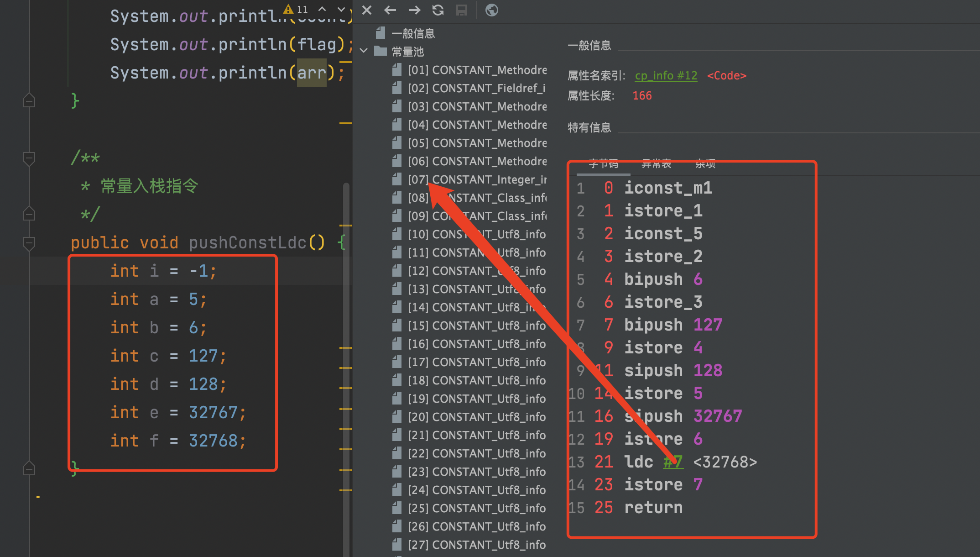Select [01] CONSTANT_Methodref entry
The height and width of the screenshot is (557, 980).
click(469, 70)
